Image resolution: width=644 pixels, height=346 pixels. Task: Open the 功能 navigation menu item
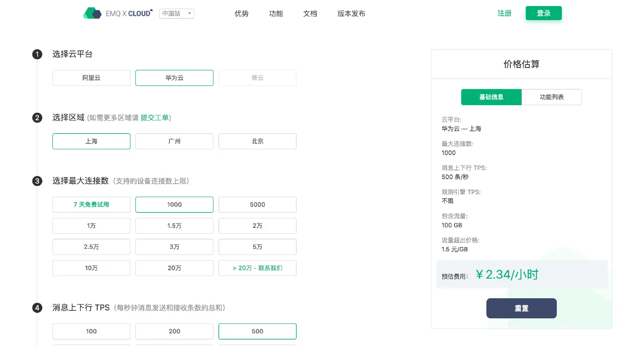click(276, 13)
